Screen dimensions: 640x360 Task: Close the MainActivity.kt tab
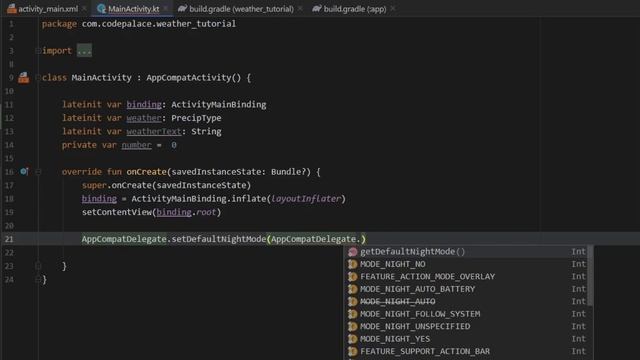tap(165, 9)
